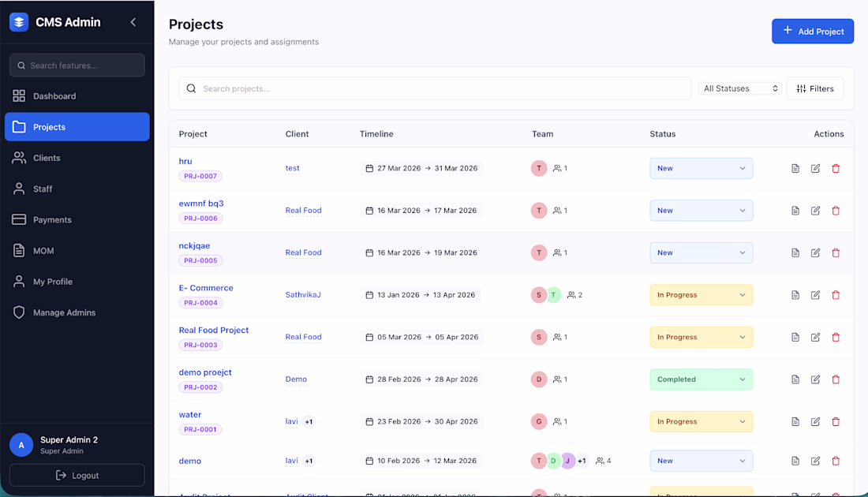Image resolution: width=868 pixels, height=497 pixels.
Task: Delete the demo proejct row
Action: [836, 379]
